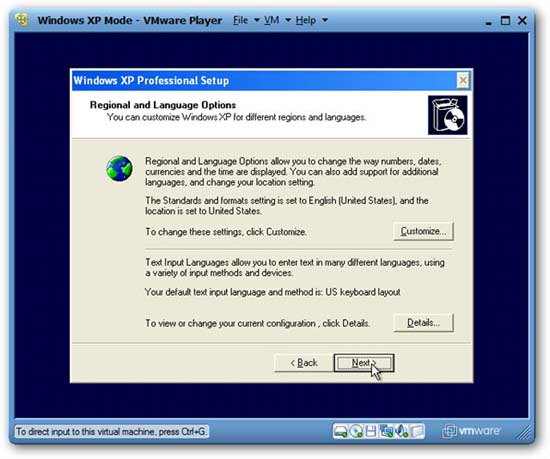Click the hard disk status icon
This screenshot has width=550, height=459.
pos(340,431)
